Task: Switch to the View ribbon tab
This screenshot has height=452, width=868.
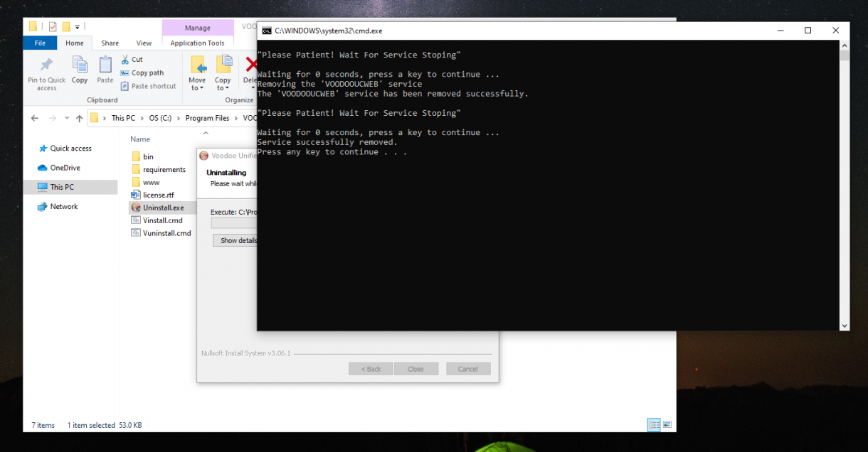Action: (144, 43)
